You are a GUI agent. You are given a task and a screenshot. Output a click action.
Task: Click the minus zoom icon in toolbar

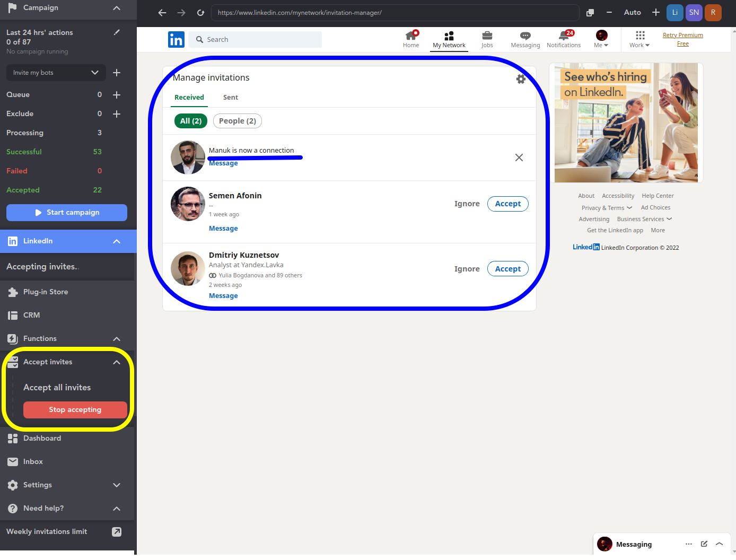[609, 12]
